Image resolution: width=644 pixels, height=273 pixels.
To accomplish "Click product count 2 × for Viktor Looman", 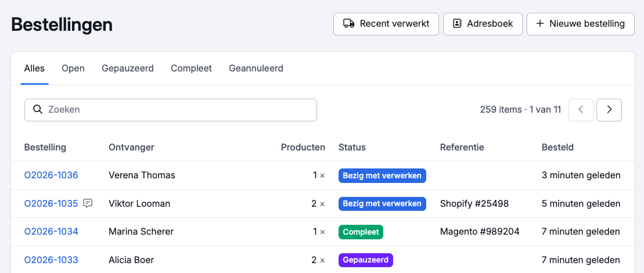I will [x=318, y=203].
